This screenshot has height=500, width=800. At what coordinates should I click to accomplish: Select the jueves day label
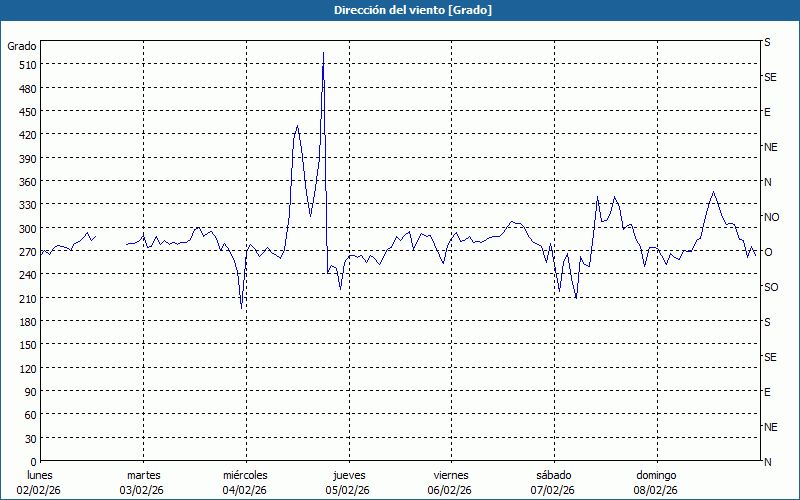point(348,475)
